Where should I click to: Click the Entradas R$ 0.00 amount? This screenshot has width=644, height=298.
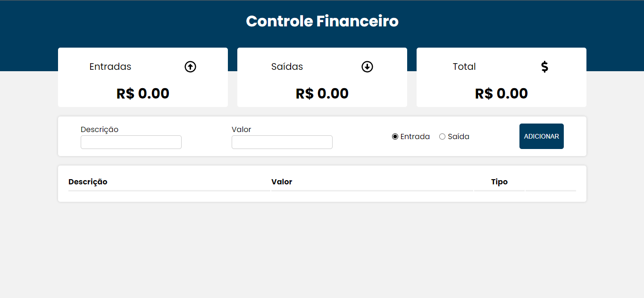click(x=143, y=93)
